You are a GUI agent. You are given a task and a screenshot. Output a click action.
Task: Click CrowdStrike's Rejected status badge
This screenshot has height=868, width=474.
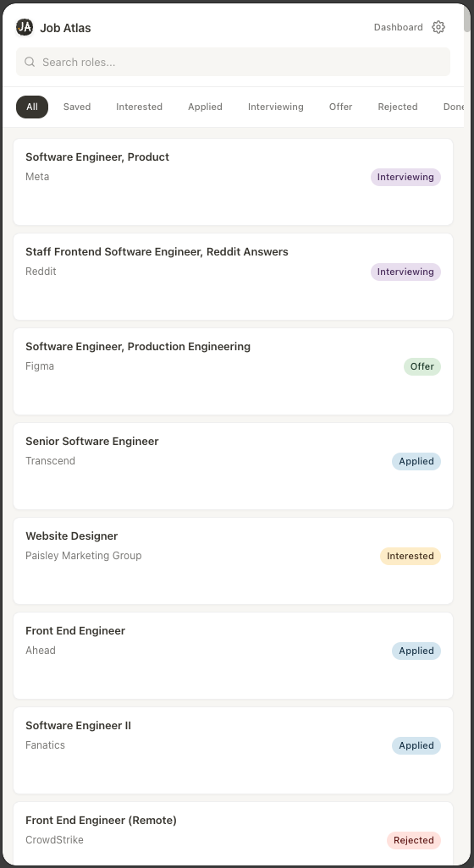[414, 840]
